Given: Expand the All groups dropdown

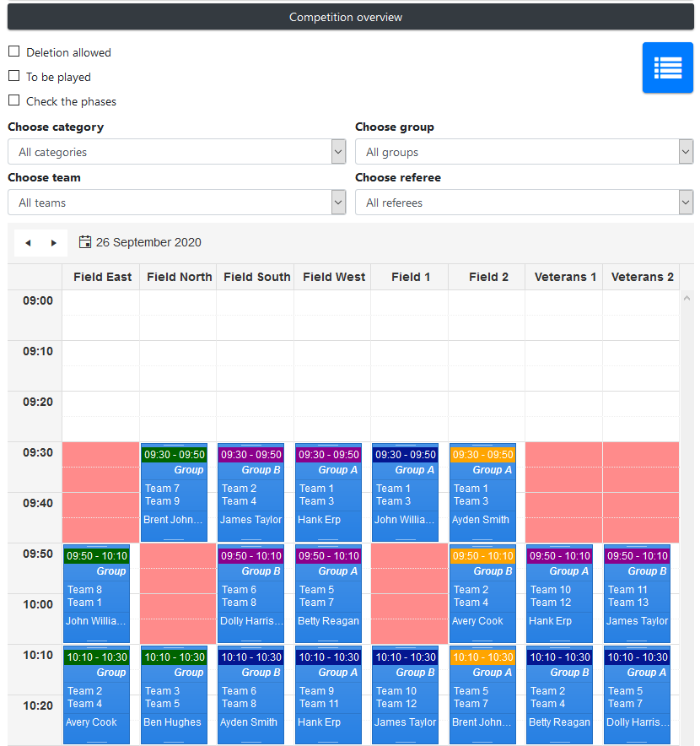Looking at the screenshot, I should [x=524, y=152].
